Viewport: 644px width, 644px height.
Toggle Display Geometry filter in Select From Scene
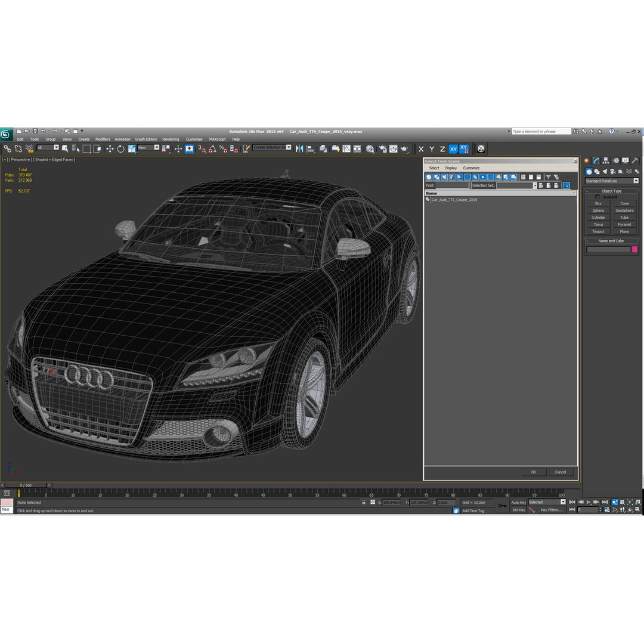coord(429,177)
